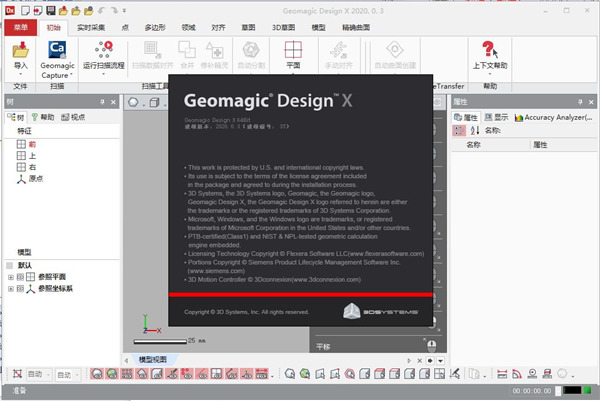Pin the 树 tree panel

102,102
